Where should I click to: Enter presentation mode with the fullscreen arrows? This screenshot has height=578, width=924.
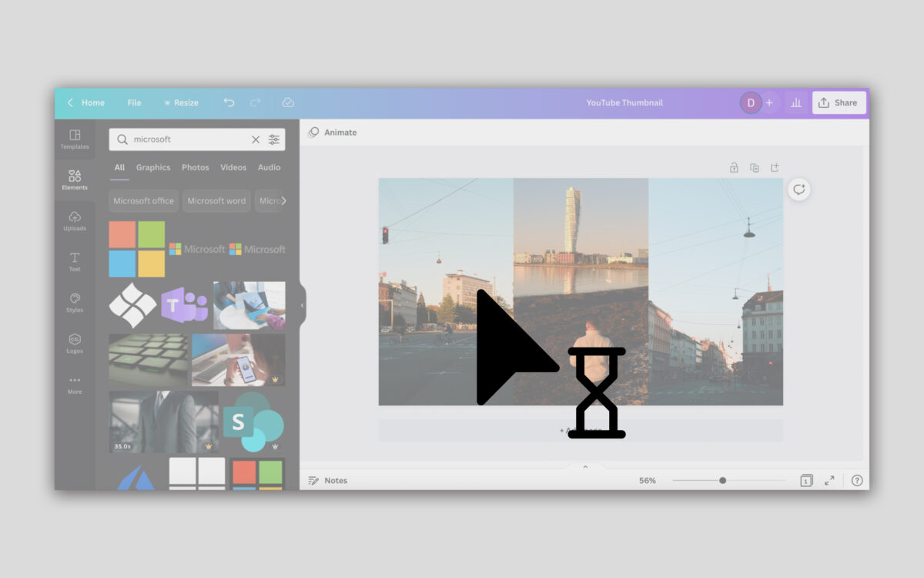[830, 480]
